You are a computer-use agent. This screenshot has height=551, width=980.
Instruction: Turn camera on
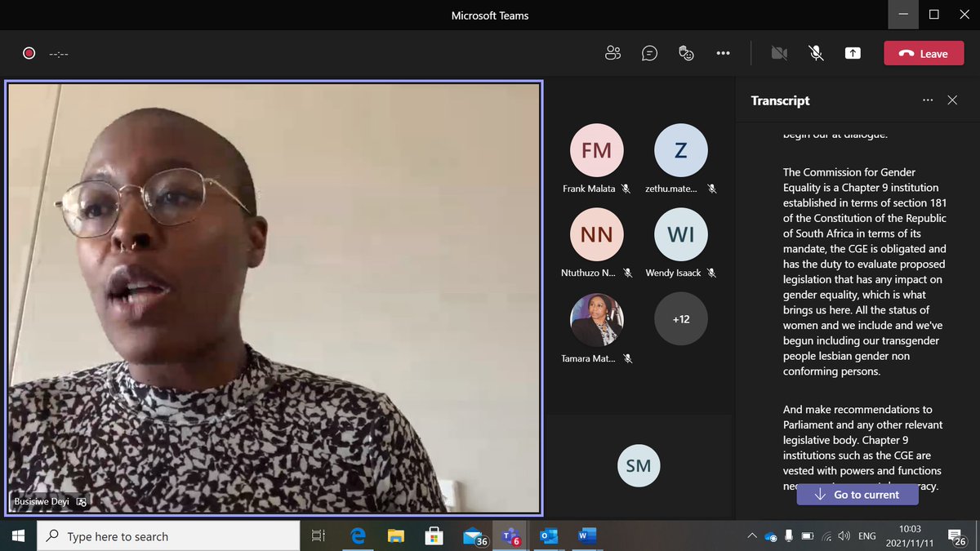tap(779, 53)
